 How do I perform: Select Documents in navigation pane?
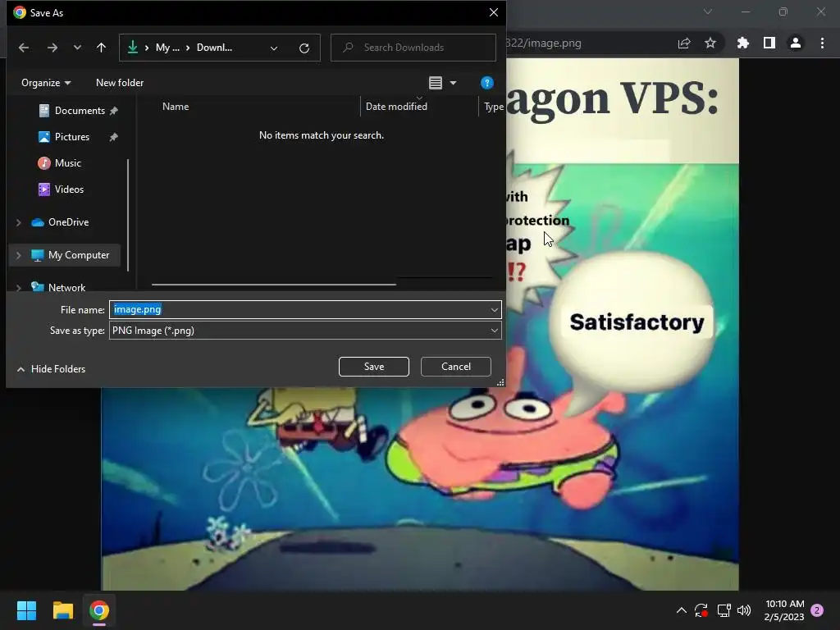coord(80,111)
